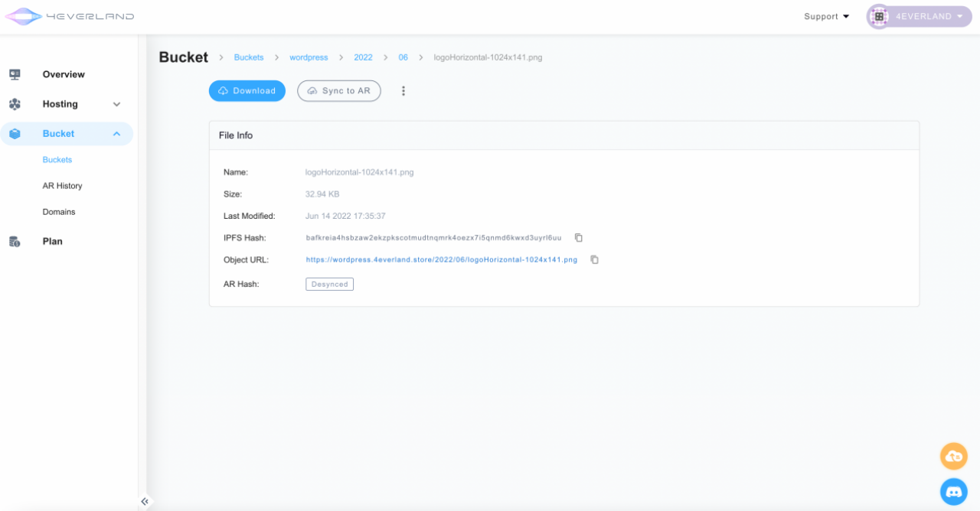Screen dimensions: 980x511
Task: Click the Bucket page title
Action: tap(184, 57)
